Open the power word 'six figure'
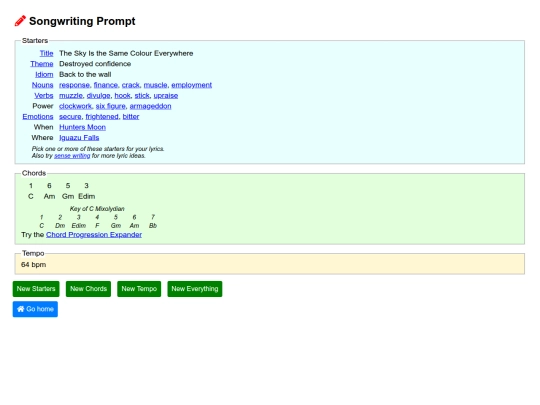 pos(111,106)
